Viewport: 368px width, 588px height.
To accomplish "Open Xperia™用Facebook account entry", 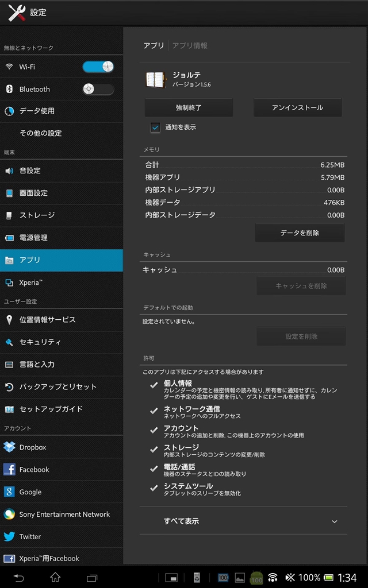I will pyautogui.click(x=62, y=558).
